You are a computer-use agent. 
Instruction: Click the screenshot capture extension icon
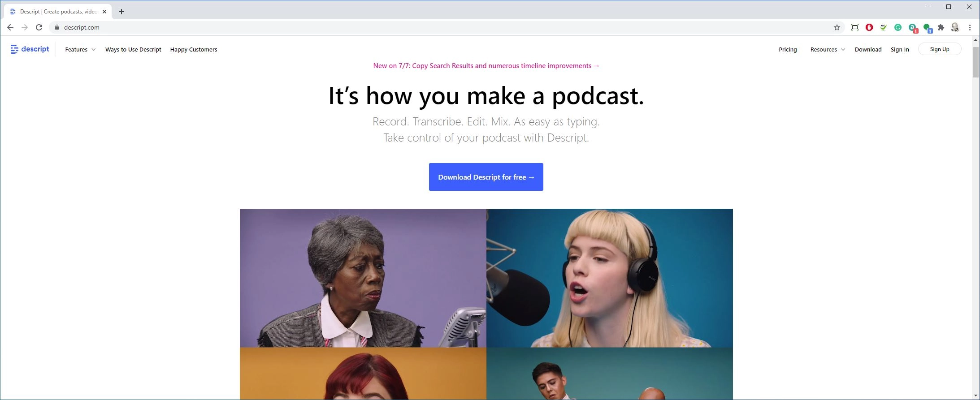coord(855,27)
